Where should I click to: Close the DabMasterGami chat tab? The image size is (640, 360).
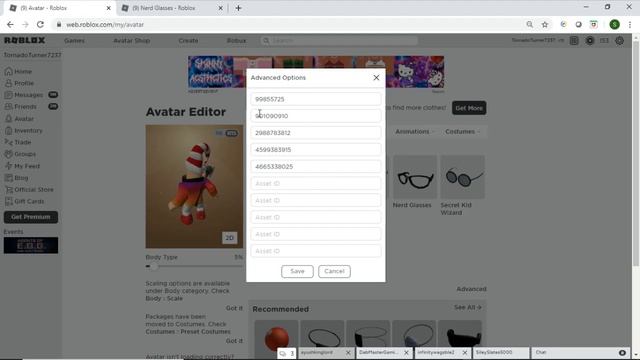[x=406, y=353]
